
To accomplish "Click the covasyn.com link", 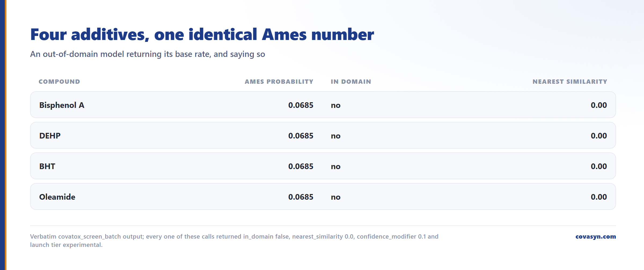I will point(595,236).
